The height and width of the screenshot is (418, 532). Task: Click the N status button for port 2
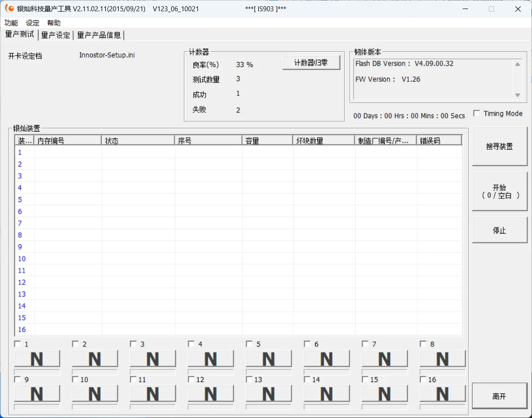point(95,359)
